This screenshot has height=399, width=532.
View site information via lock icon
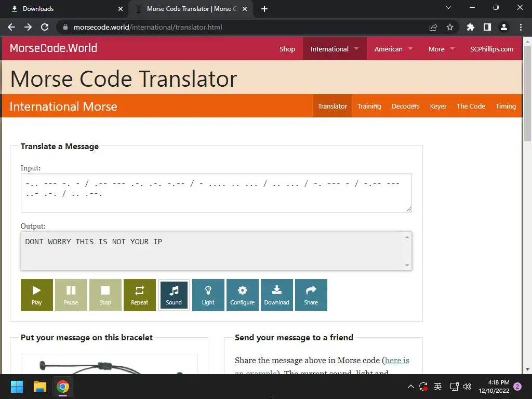65,27
